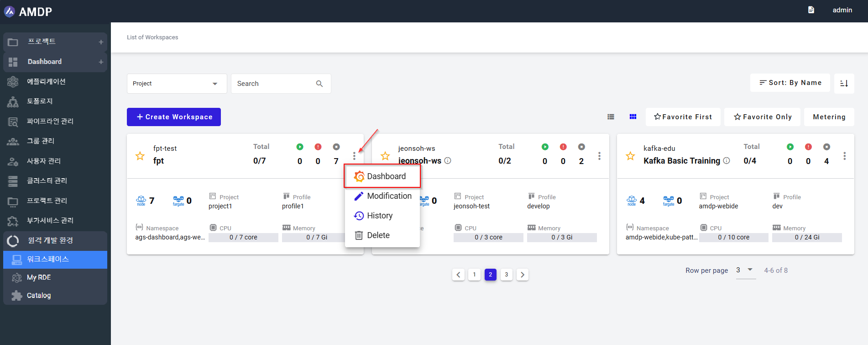868x345 pixels.
Task: Collapse 원격 개발 환경 section
Action: point(55,240)
